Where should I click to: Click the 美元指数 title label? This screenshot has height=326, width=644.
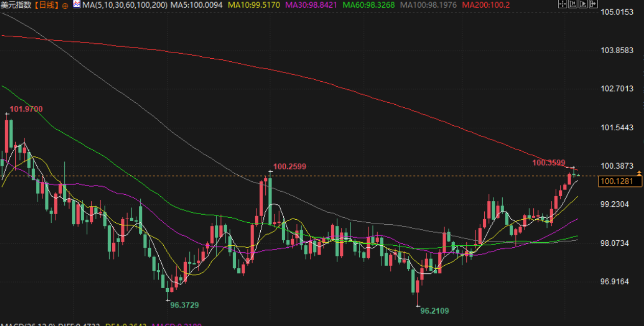16,5
